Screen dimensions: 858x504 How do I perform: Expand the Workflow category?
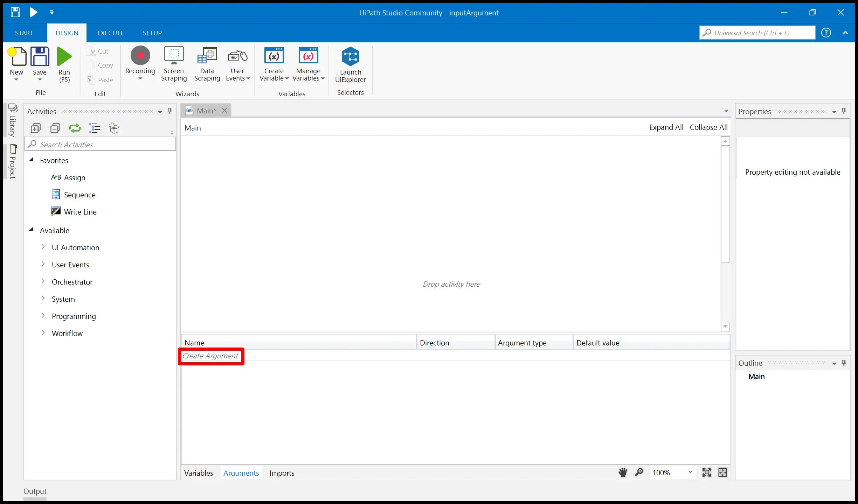43,333
